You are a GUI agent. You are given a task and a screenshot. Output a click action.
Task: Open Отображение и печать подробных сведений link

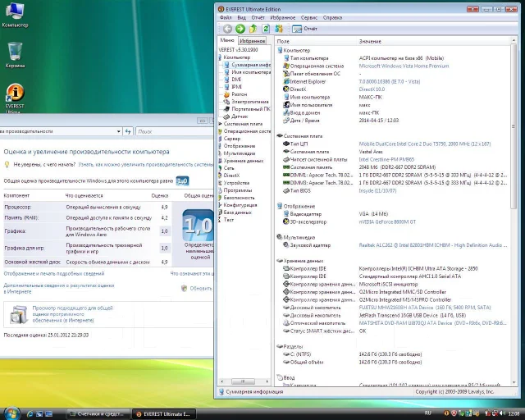(54, 274)
